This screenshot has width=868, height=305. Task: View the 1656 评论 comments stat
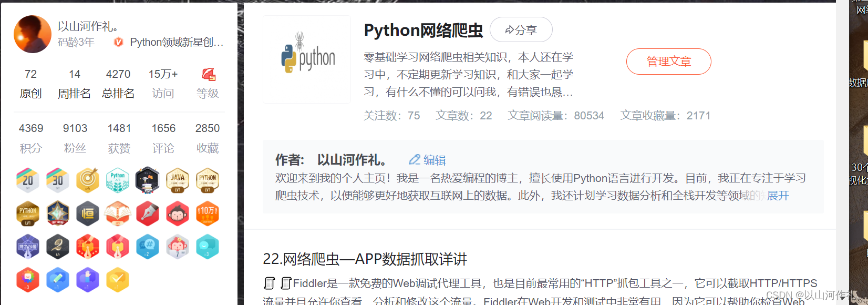[163, 138]
